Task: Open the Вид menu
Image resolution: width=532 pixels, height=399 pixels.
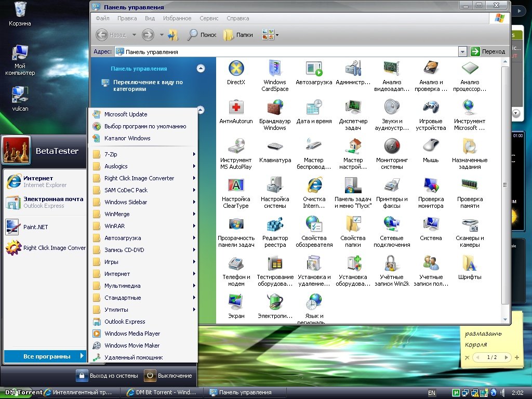Action: (x=150, y=18)
